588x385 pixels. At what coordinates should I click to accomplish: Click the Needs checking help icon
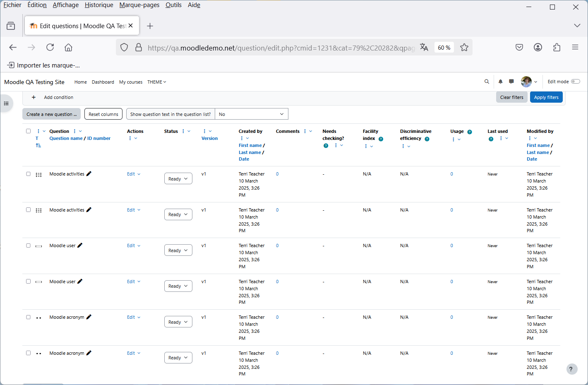click(x=326, y=146)
